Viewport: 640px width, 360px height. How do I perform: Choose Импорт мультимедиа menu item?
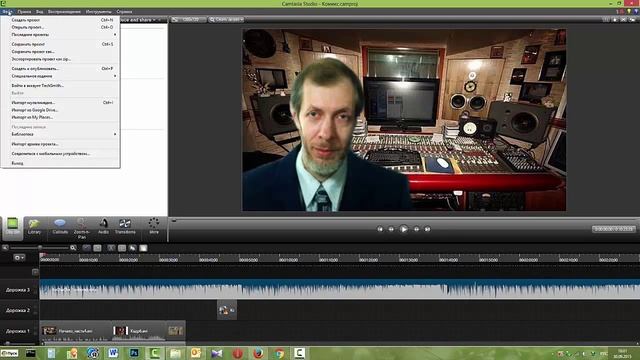(x=61, y=102)
